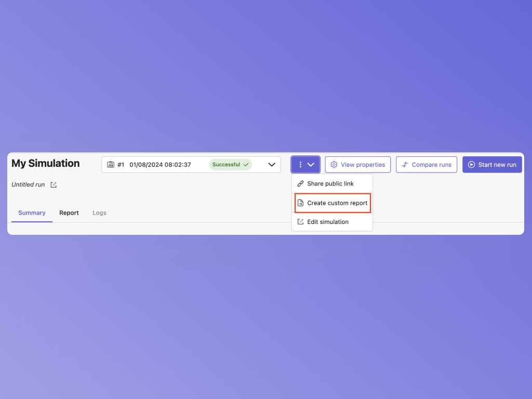Switch to the Report tab
Image resolution: width=532 pixels, height=399 pixels.
[69, 212]
